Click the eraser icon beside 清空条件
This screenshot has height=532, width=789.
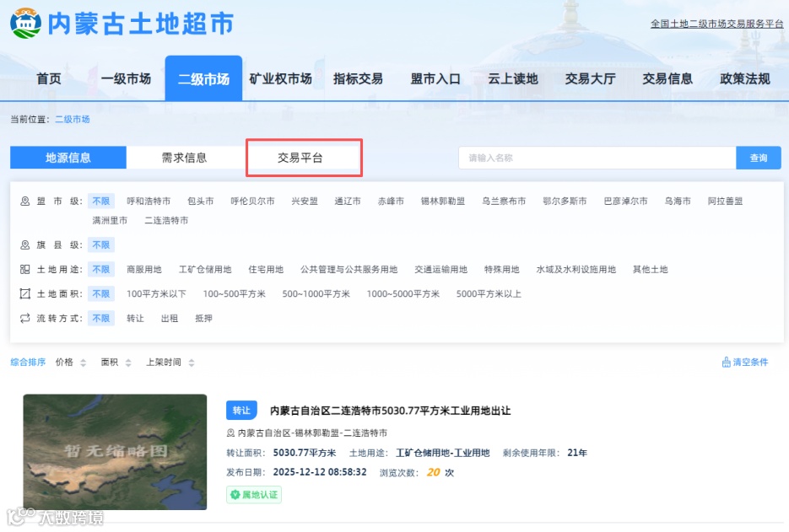click(x=724, y=361)
